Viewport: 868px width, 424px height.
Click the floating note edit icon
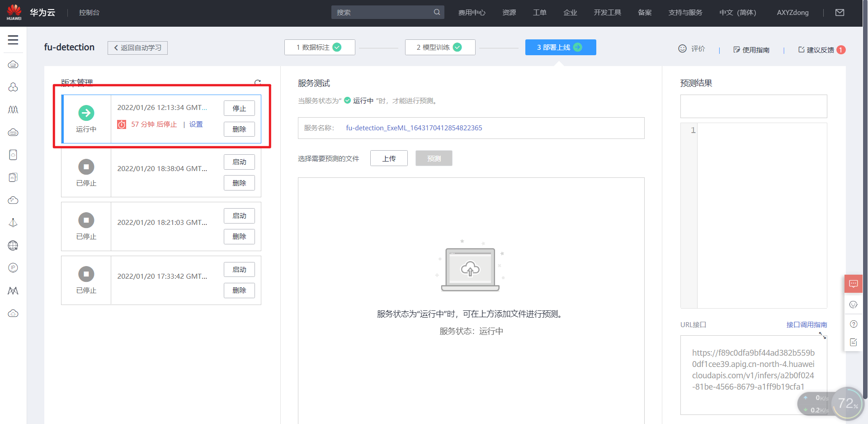[x=854, y=343]
